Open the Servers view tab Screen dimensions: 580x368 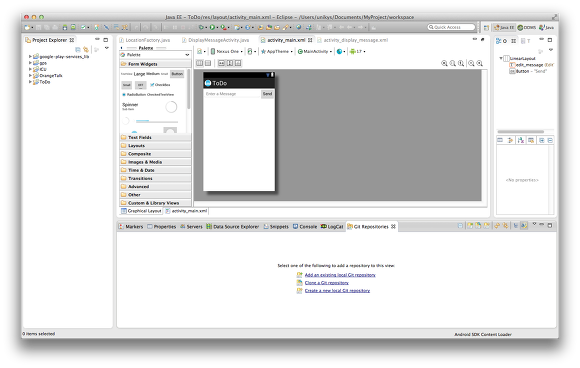[191, 226]
